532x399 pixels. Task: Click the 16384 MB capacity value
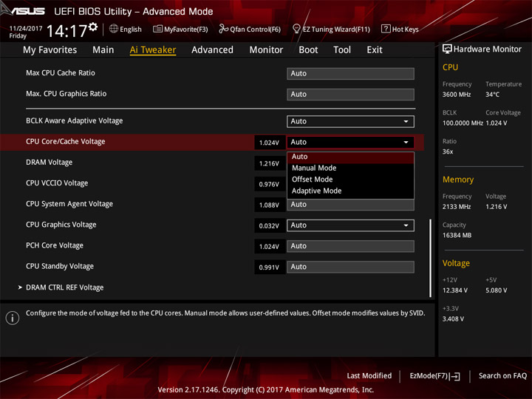(457, 235)
